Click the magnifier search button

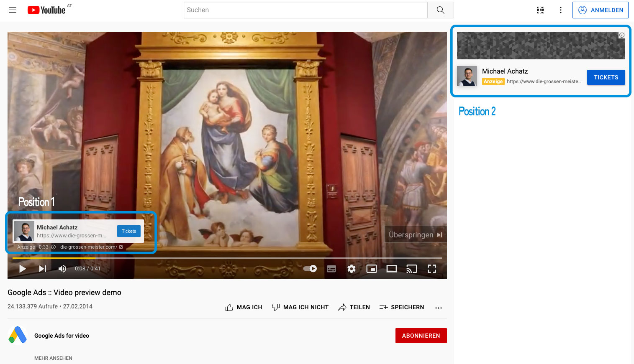coord(441,10)
